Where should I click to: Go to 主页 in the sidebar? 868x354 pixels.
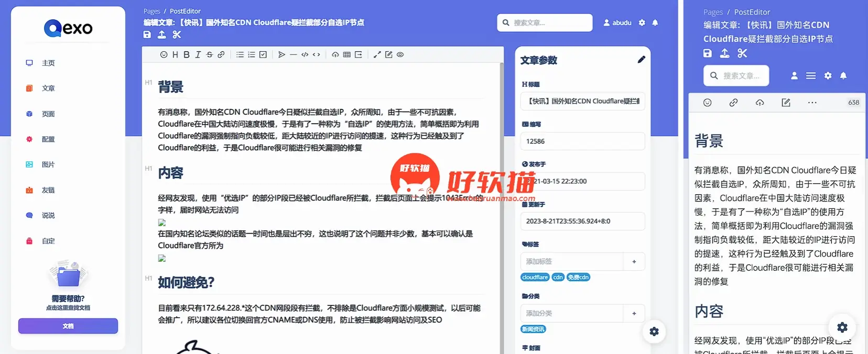48,63
